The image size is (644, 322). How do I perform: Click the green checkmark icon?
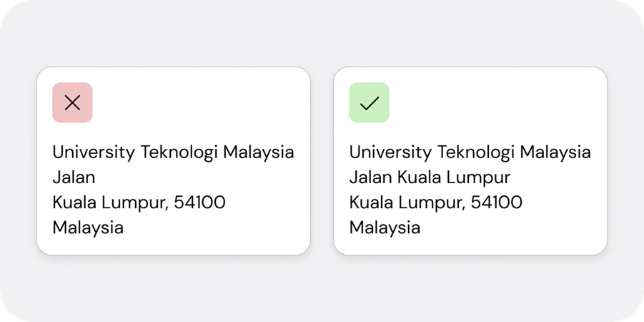(369, 103)
